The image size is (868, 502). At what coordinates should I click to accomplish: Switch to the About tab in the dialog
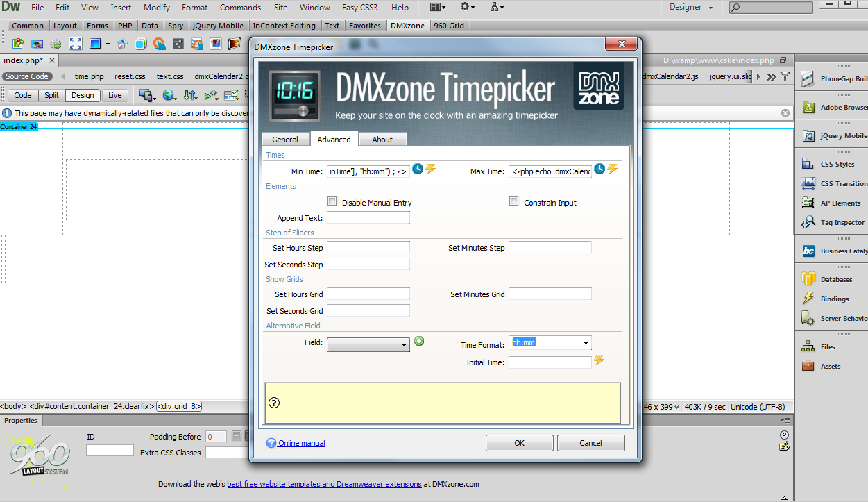pos(382,140)
